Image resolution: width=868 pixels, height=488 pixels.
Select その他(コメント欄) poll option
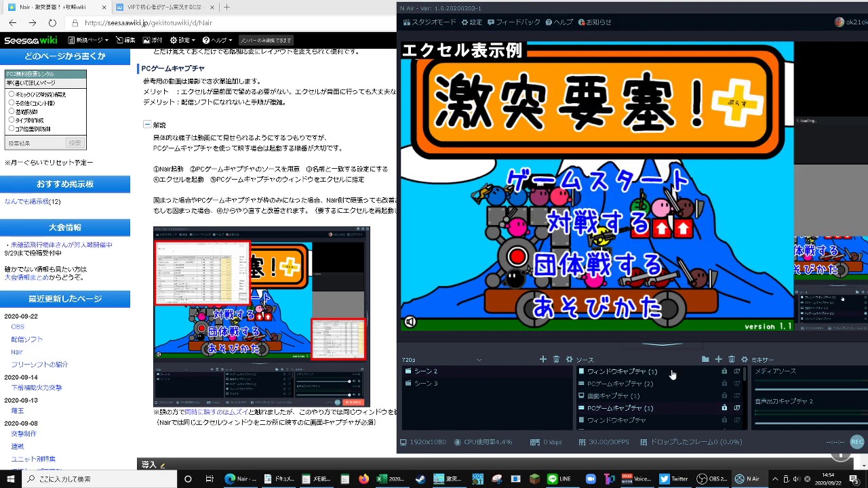click(12, 103)
